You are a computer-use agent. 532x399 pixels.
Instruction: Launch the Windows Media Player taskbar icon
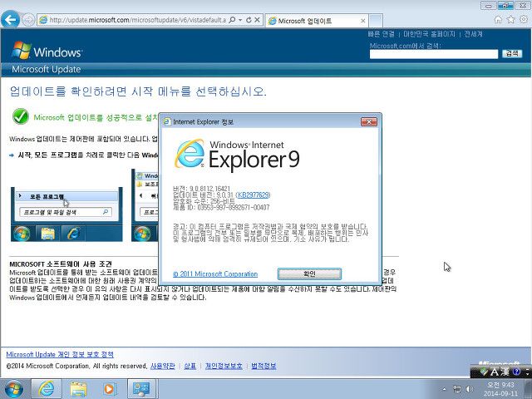pos(110,389)
